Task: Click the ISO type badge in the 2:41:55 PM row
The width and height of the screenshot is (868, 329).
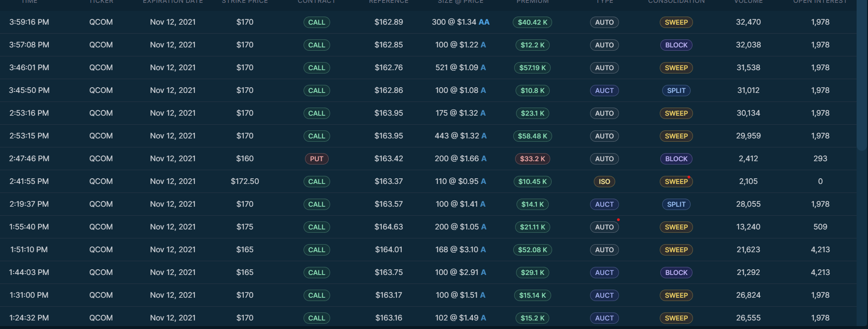Action: click(604, 182)
